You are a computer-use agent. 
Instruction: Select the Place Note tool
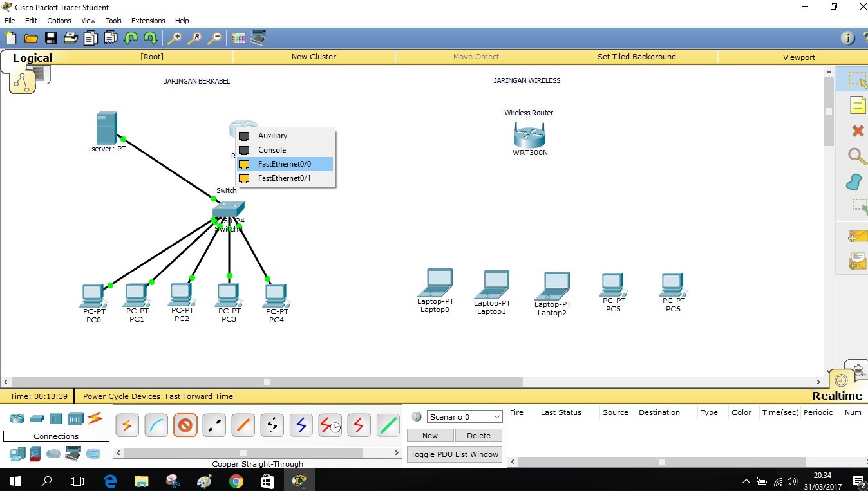tap(857, 106)
